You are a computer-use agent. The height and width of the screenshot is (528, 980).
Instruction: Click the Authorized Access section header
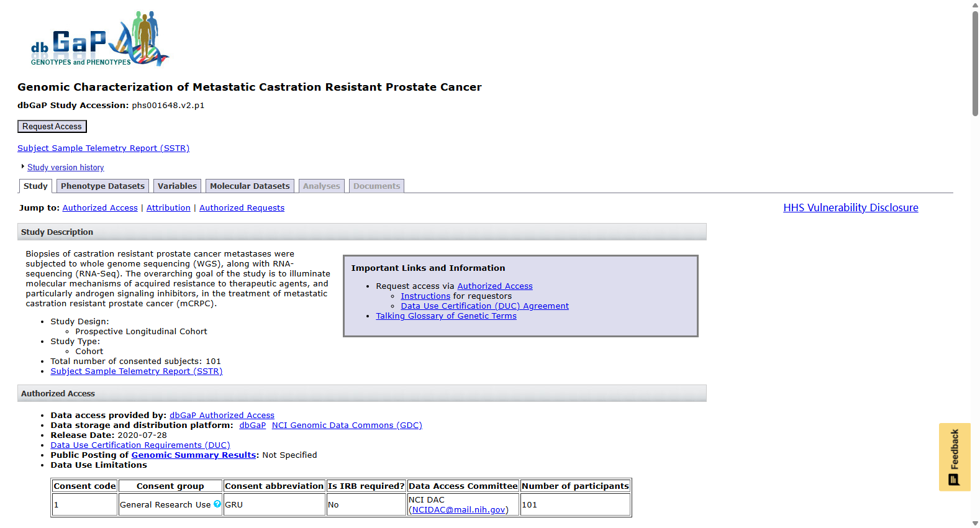pyautogui.click(x=362, y=393)
